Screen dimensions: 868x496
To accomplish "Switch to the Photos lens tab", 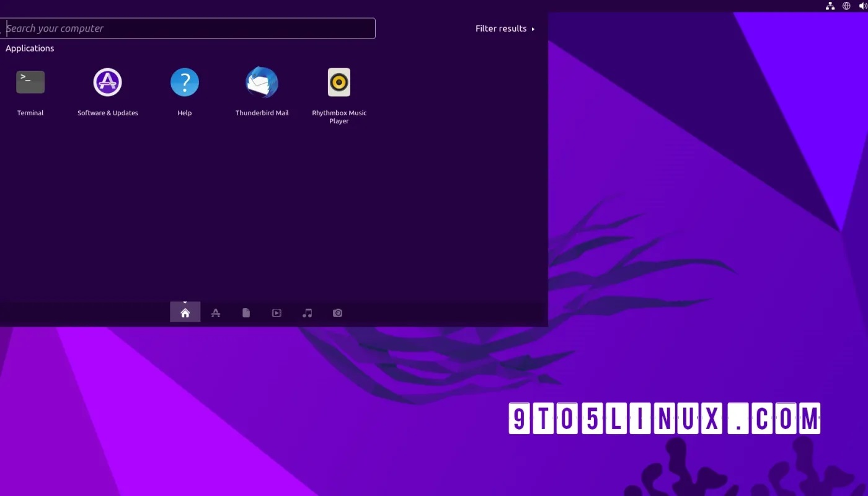I will point(337,313).
